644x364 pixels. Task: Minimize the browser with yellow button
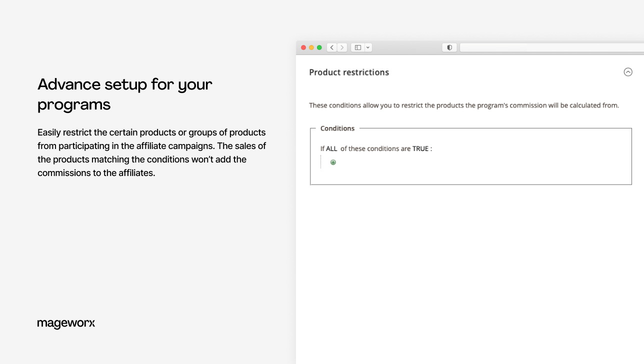(311, 47)
